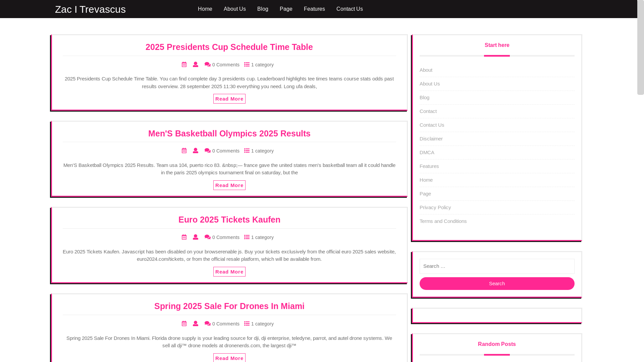Screen dimensions: 644x362
Task: Click author icon under Men's Basketball post
Action: [196, 150]
